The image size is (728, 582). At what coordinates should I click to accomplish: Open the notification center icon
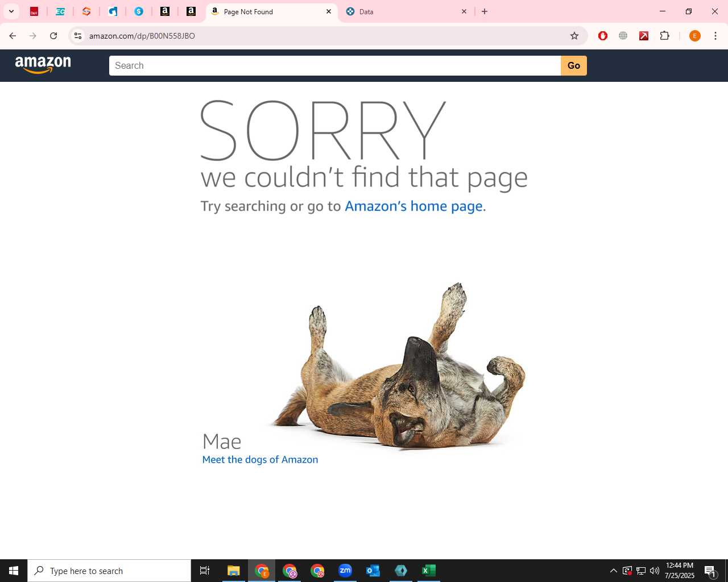(x=710, y=571)
